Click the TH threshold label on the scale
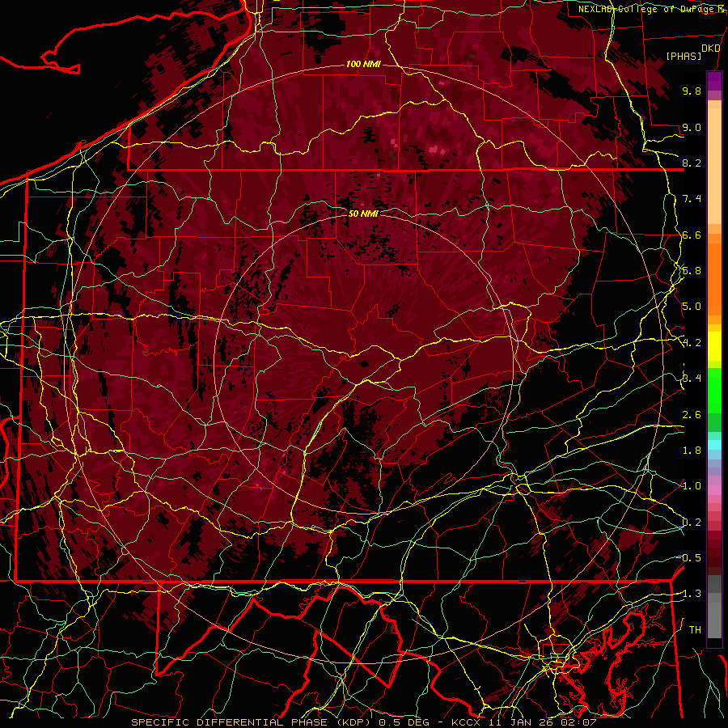Screen dimensions: 728x728 695,630
